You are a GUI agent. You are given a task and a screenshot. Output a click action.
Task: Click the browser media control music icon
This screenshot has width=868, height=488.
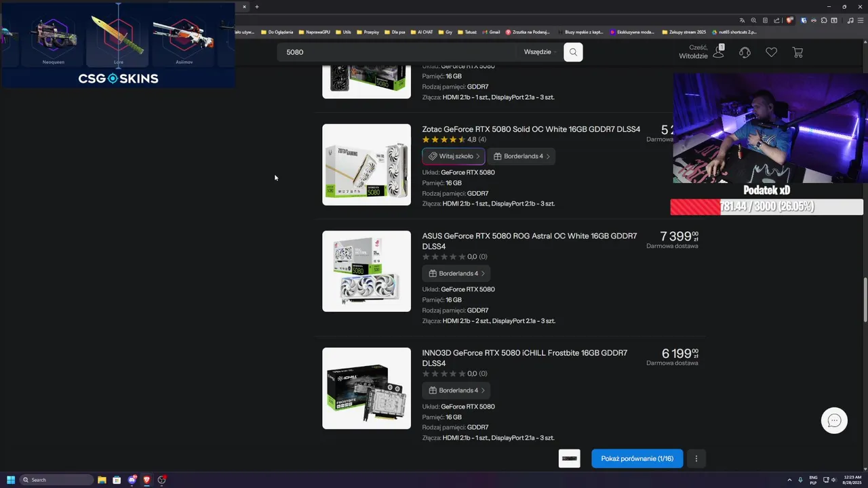850,20
